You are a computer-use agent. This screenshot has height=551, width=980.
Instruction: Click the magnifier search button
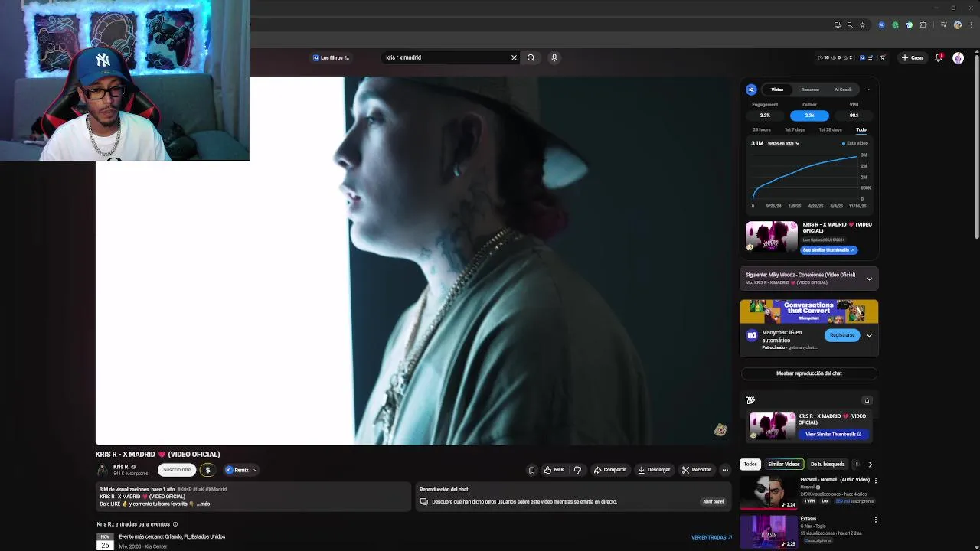click(531, 57)
